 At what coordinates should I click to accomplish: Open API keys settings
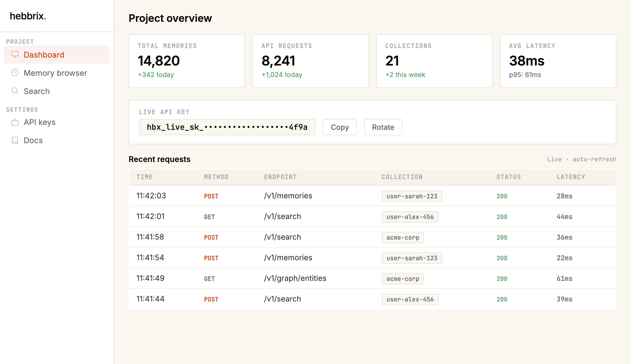pyautogui.click(x=57, y=122)
